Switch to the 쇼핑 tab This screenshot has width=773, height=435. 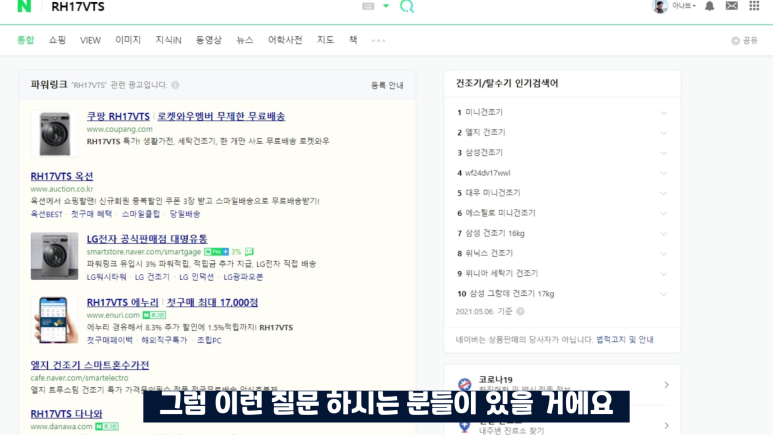(x=57, y=40)
